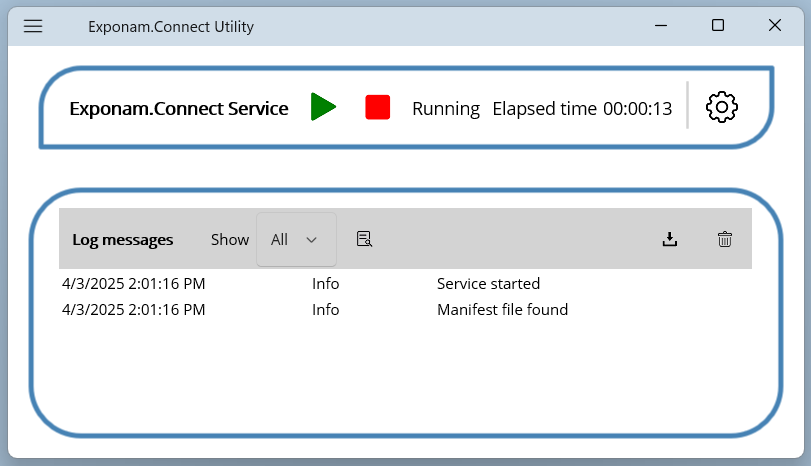Maximize the Exponam.Connect Utility window
811x466 pixels.
[718, 25]
